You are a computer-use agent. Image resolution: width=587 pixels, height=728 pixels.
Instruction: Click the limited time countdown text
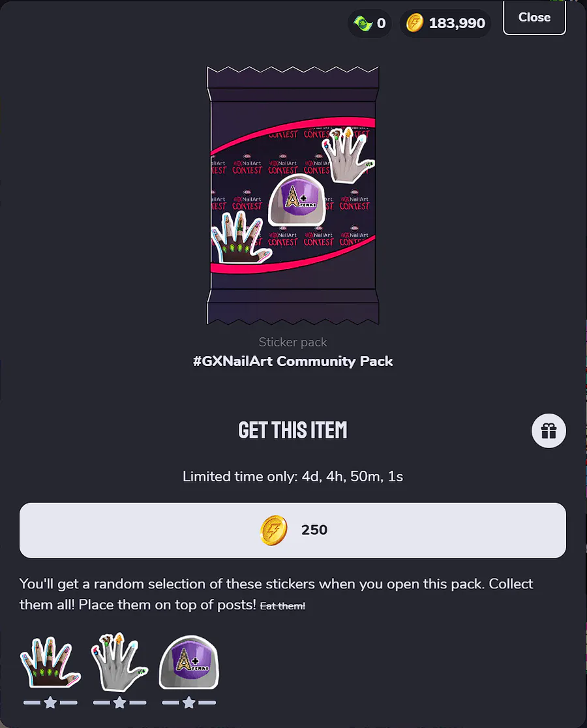tap(293, 476)
